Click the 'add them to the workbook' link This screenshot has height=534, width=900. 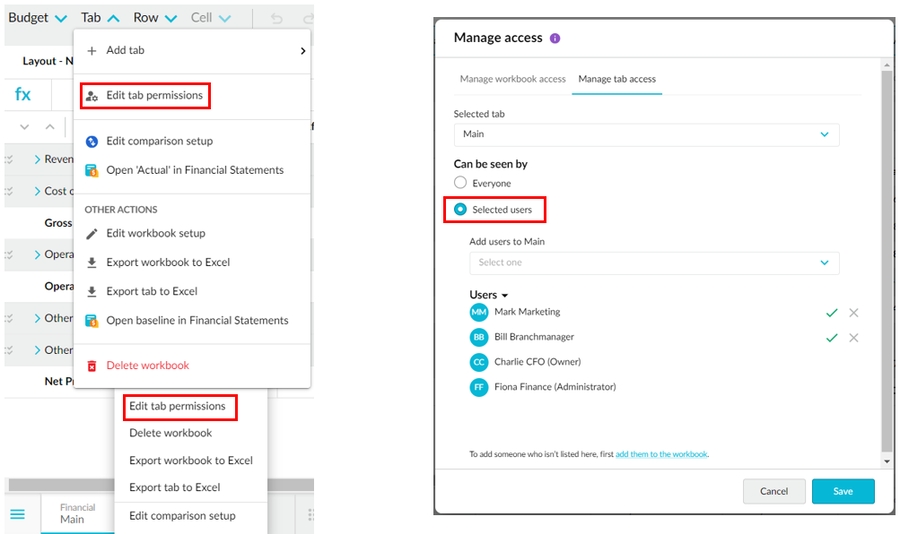[x=661, y=454]
